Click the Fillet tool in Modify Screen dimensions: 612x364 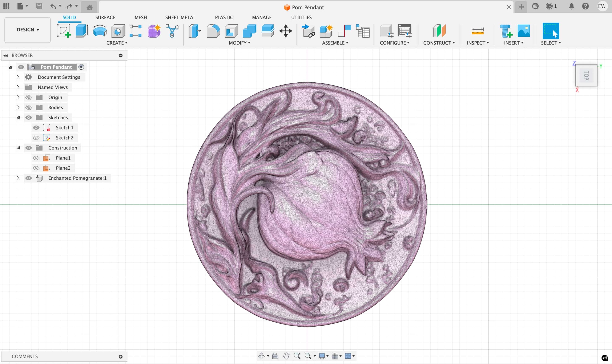pos(213,31)
